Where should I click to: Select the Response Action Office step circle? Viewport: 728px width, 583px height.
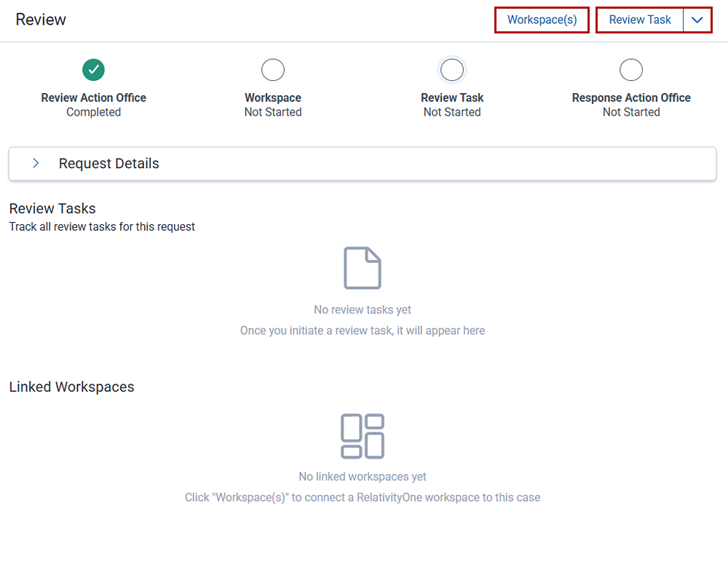pyautogui.click(x=631, y=70)
